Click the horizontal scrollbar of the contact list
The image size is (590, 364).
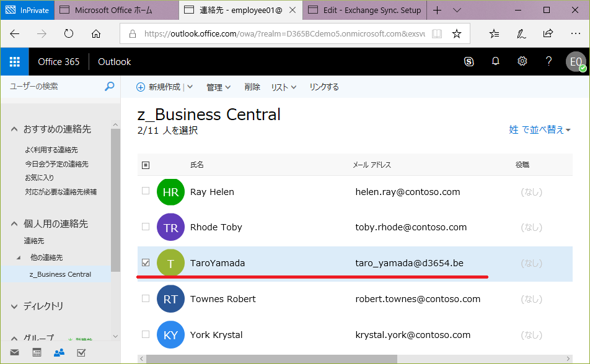271,358
